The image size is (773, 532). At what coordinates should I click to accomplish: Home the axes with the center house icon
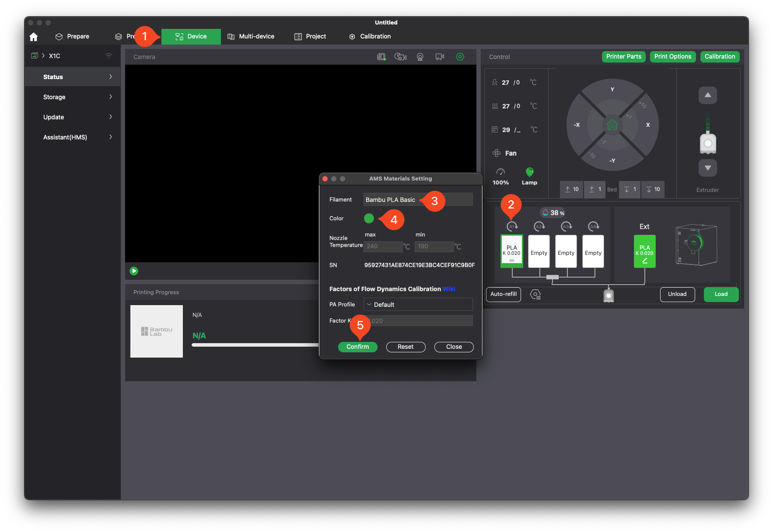point(612,125)
